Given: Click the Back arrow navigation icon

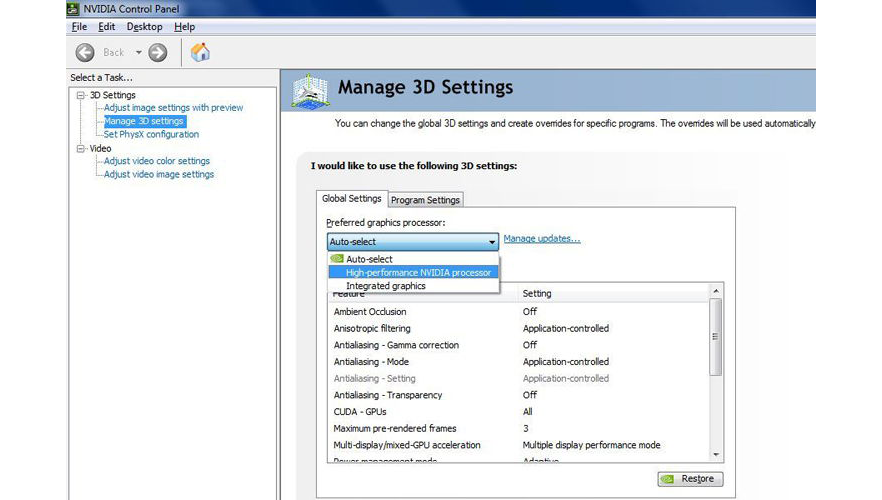Looking at the screenshot, I should pyautogui.click(x=85, y=53).
